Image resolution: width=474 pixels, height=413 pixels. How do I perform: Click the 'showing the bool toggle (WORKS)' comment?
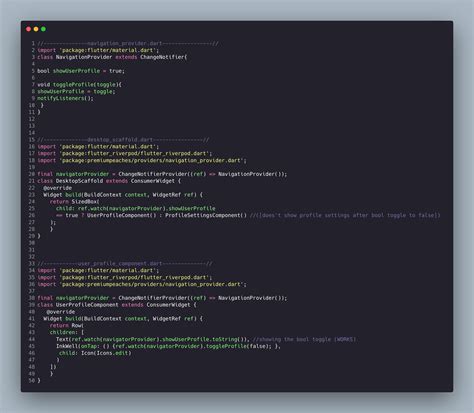(305, 339)
